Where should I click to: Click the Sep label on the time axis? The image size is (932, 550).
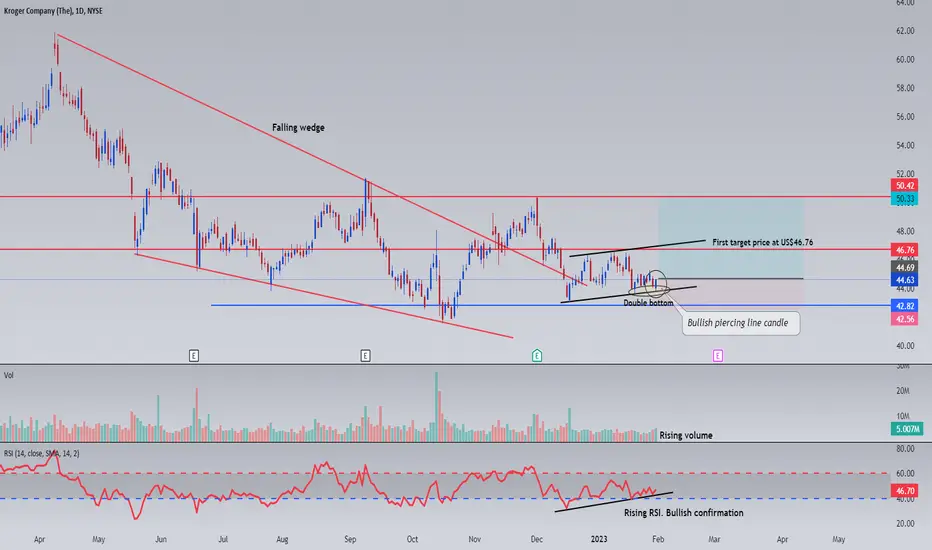tap(350, 539)
